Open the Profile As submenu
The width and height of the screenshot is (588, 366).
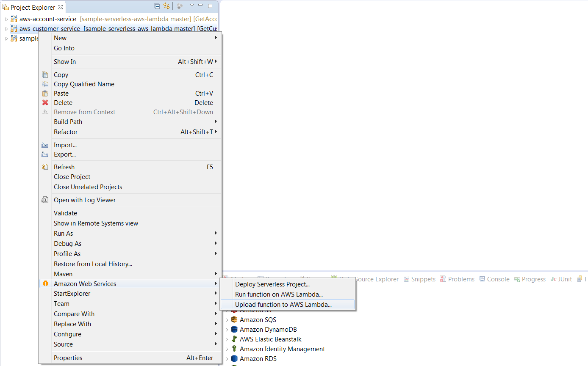(130, 254)
